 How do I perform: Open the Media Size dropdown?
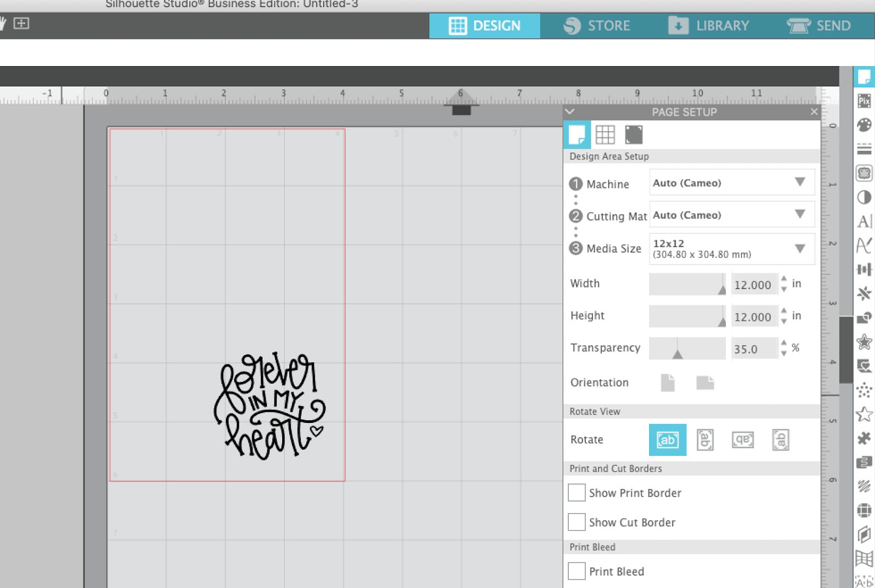pos(731,249)
